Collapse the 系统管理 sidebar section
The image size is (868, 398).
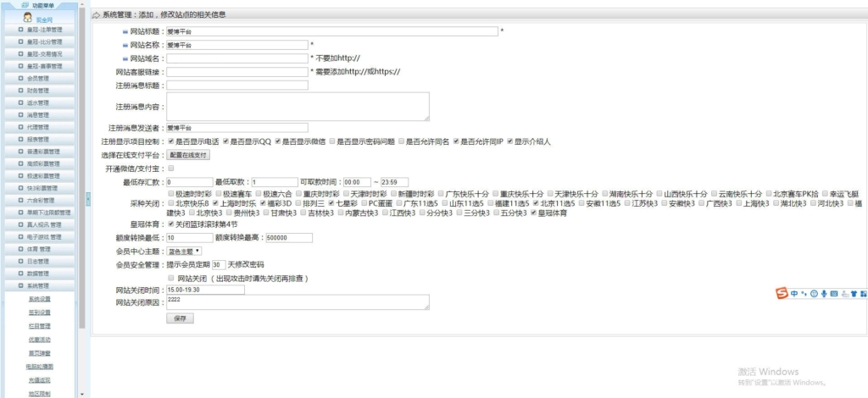(39, 286)
